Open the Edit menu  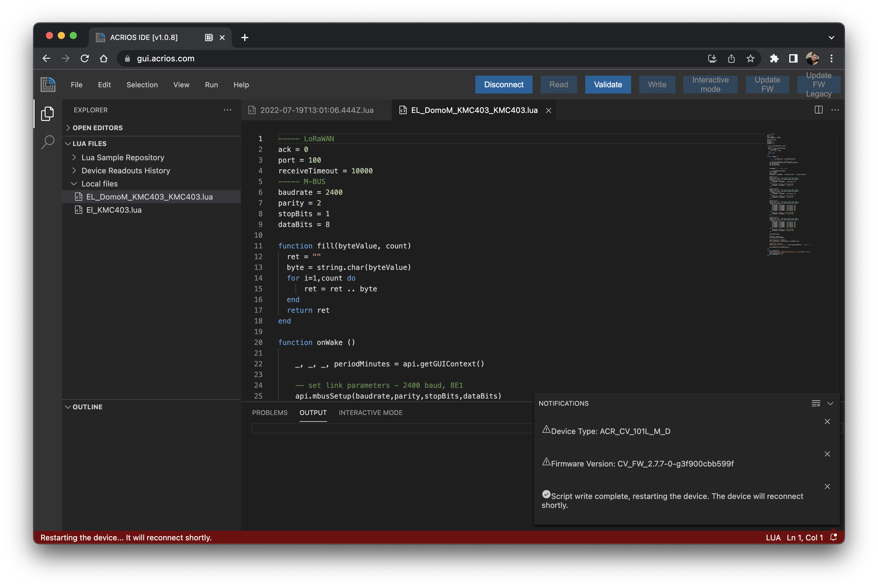(x=104, y=85)
